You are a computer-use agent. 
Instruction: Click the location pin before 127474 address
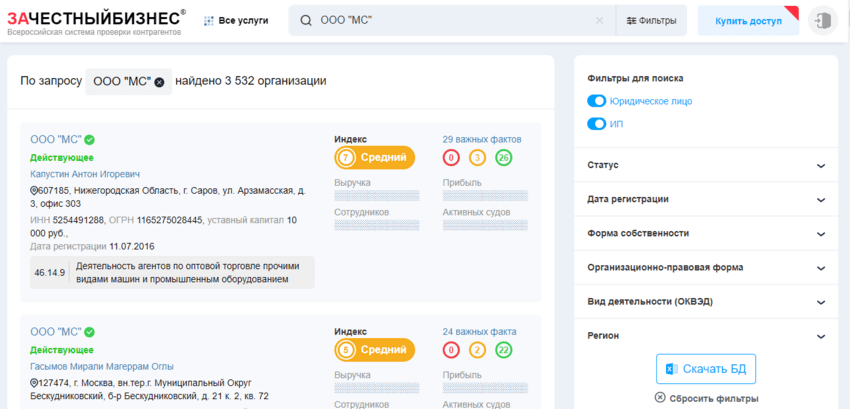pyautogui.click(x=34, y=383)
